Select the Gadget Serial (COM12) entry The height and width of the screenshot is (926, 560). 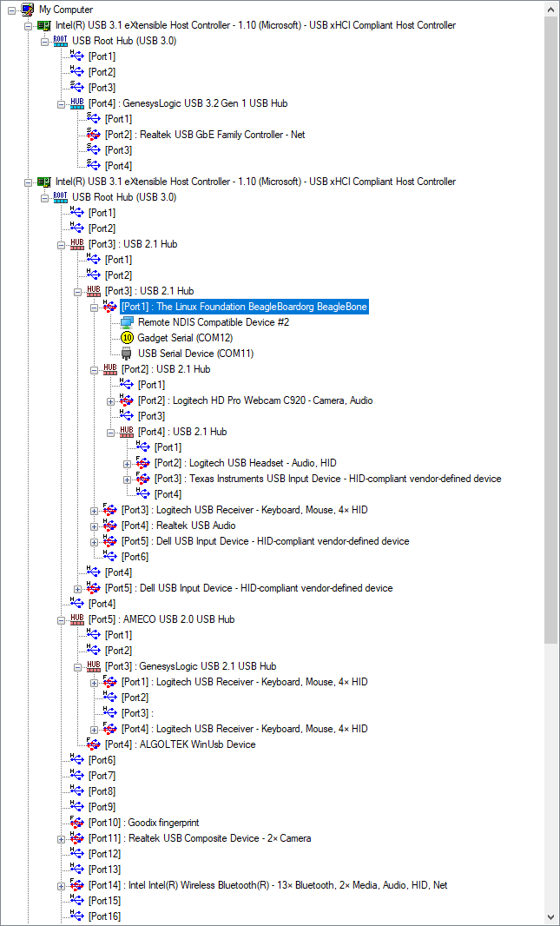pyautogui.click(x=185, y=339)
